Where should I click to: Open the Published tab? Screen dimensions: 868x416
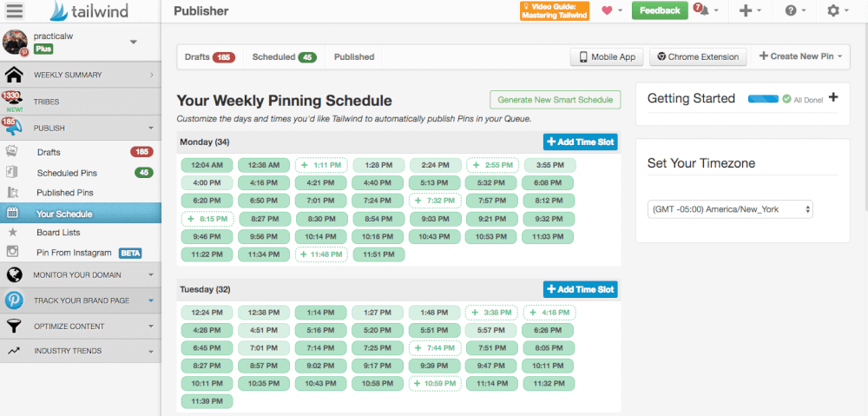354,57
